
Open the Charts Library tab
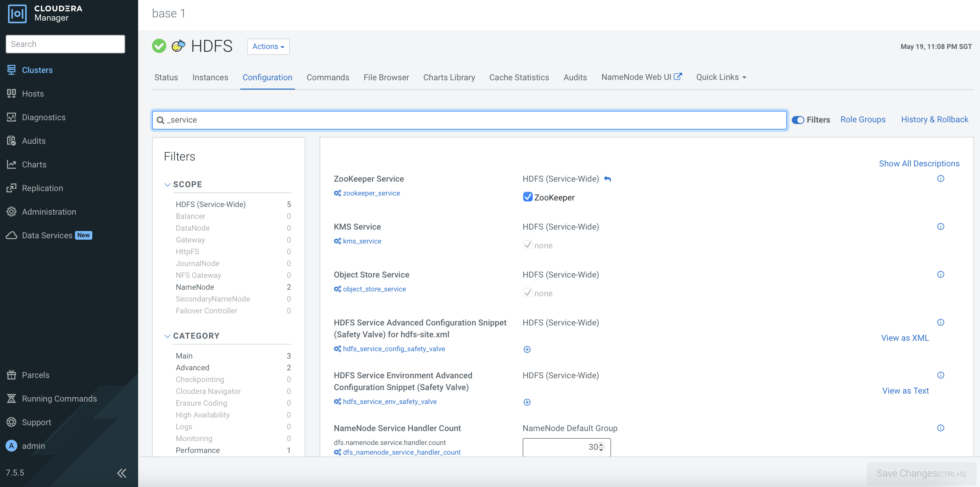449,77
